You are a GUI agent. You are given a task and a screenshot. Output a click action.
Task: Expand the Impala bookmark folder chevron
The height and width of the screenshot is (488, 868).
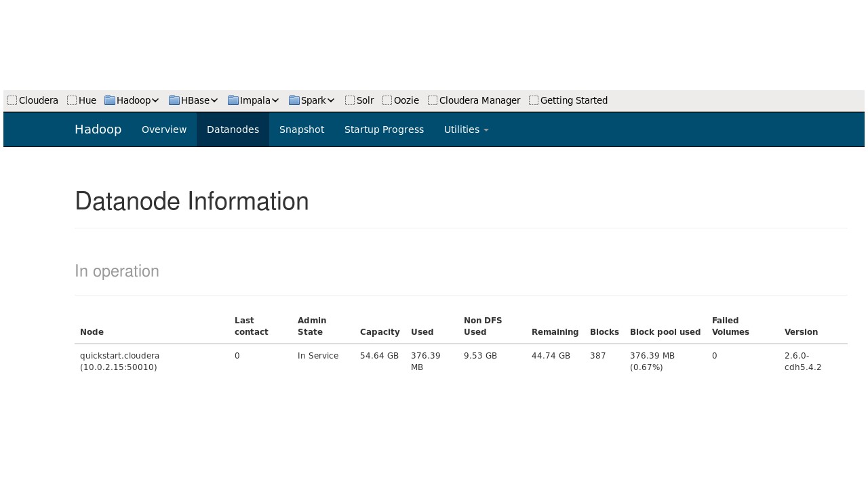click(x=275, y=101)
